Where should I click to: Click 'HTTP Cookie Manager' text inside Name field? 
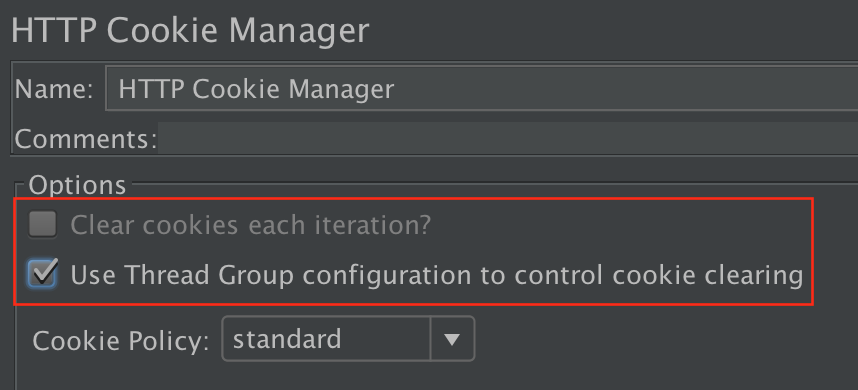click(256, 89)
